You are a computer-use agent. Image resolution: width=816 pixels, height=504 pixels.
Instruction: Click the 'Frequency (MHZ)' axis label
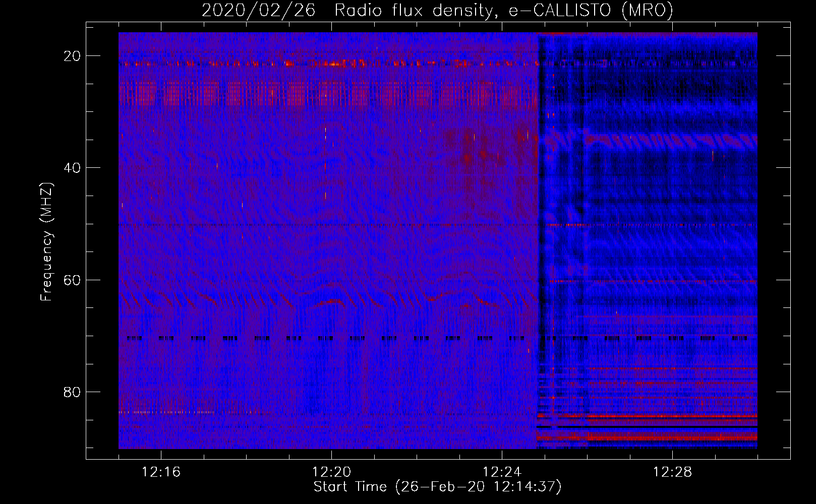coord(46,242)
